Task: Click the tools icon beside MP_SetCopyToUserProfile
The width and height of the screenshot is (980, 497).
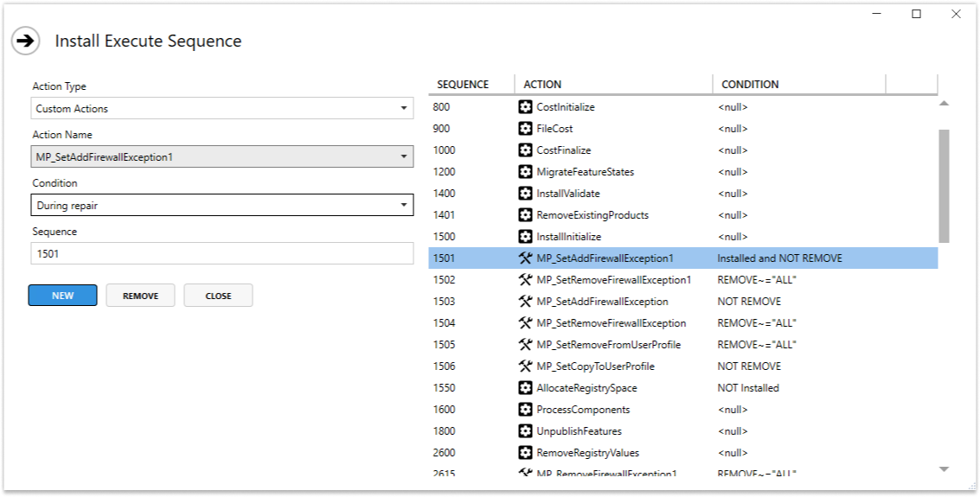Action: [x=526, y=366]
